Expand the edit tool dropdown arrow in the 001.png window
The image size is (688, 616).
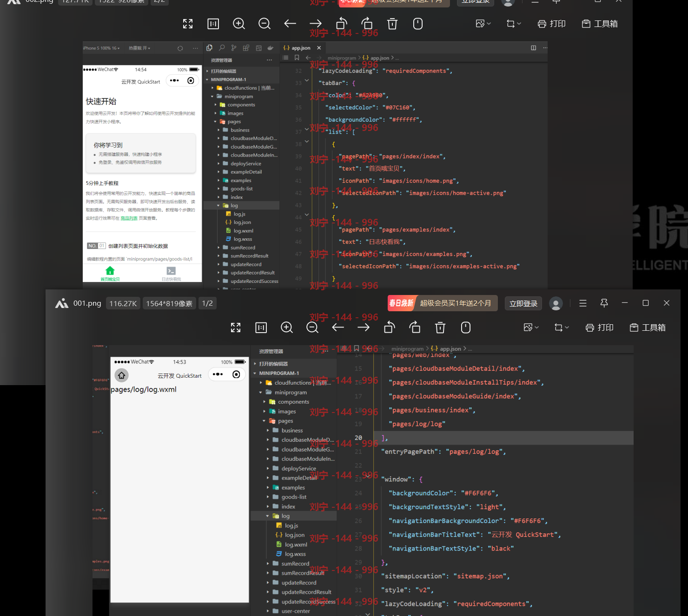(x=537, y=328)
